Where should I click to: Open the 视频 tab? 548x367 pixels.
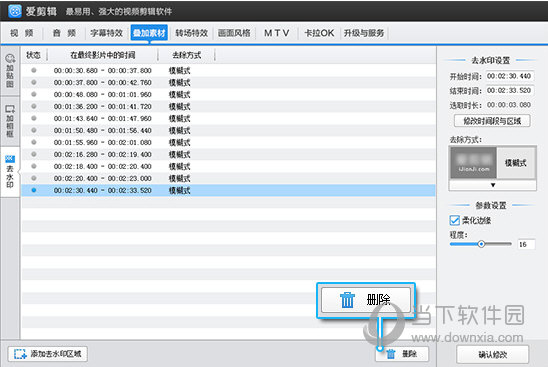pyautogui.click(x=22, y=33)
